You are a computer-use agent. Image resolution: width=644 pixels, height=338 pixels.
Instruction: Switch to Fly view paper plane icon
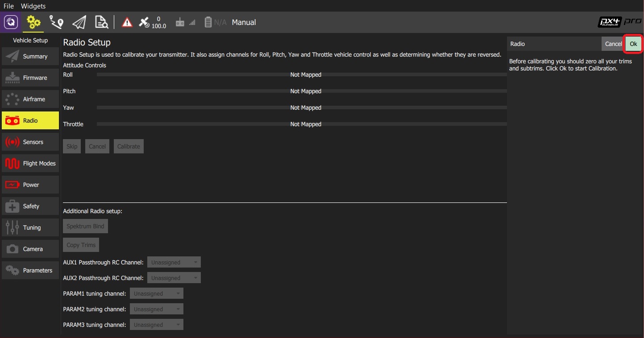[79, 22]
